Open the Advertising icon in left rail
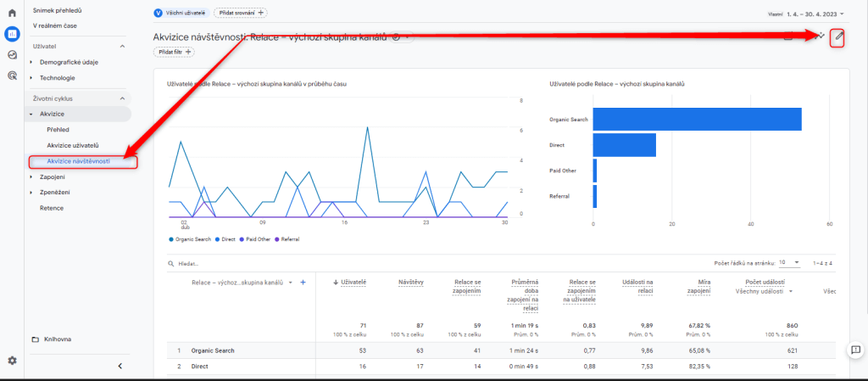 click(12, 75)
